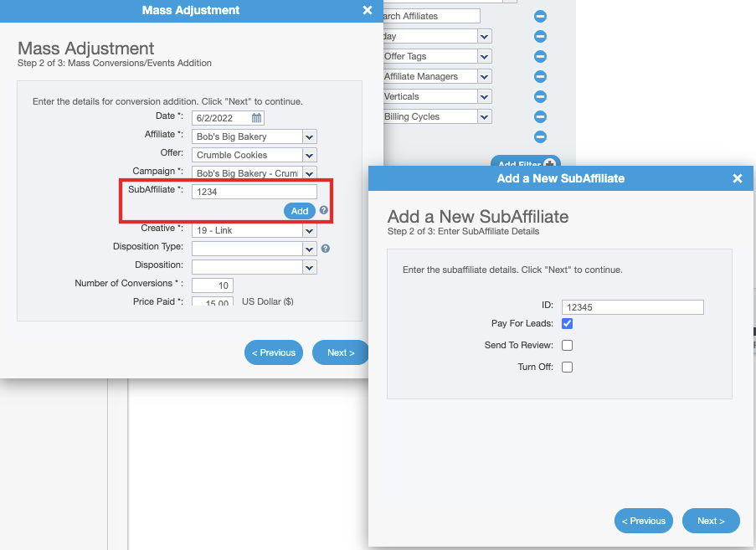Click the bottom-most remove filter icon
Image resolution: width=756 pixels, height=550 pixels.
click(x=540, y=136)
